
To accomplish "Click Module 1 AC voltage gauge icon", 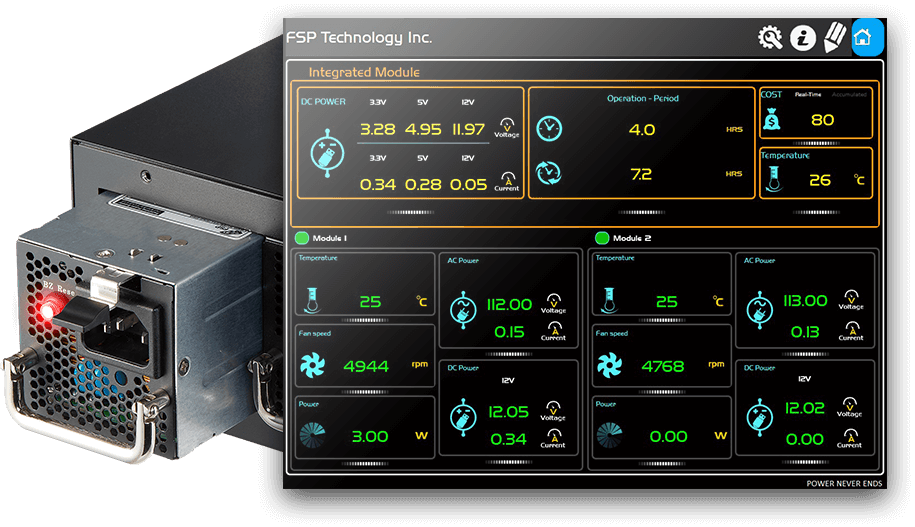I will point(553,300).
